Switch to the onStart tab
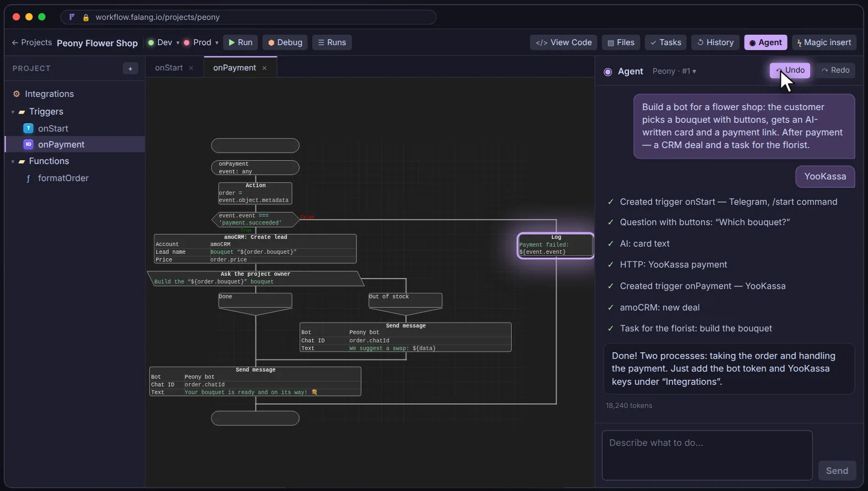 (169, 68)
